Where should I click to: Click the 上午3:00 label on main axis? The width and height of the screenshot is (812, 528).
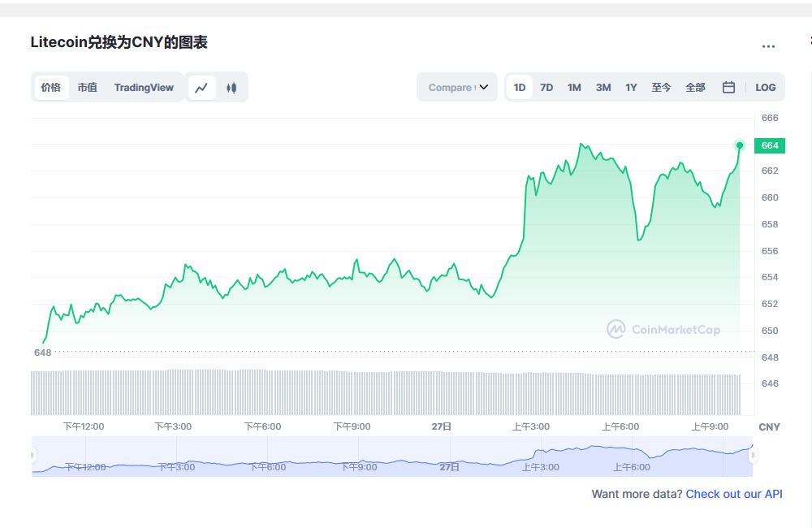(531, 426)
